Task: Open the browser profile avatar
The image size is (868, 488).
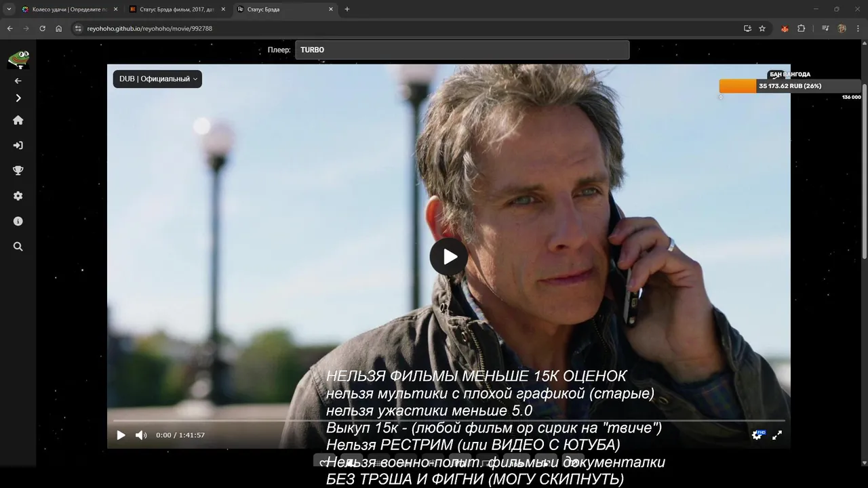Action: tap(842, 28)
